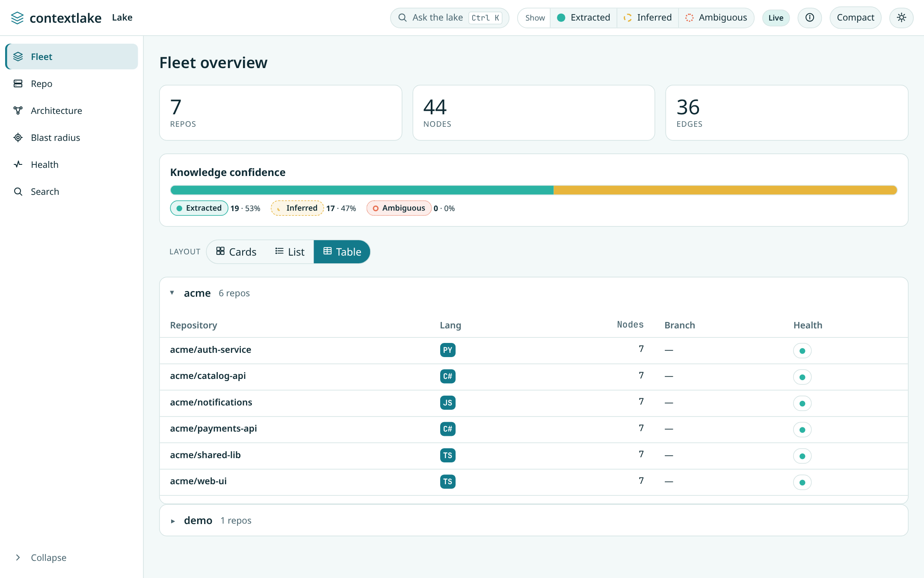
Task: Click the Ctrl K shortcut hint
Action: tap(485, 18)
